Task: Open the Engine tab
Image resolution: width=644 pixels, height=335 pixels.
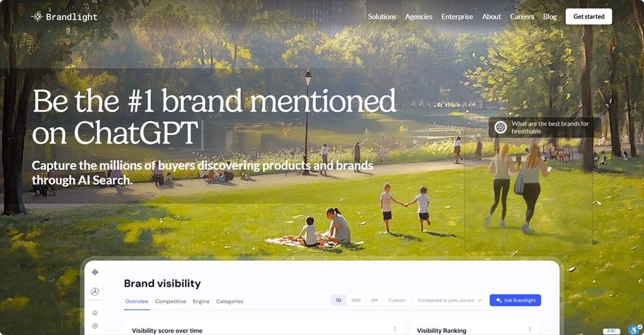Action: pyautogui.click(x=201, y=301)
